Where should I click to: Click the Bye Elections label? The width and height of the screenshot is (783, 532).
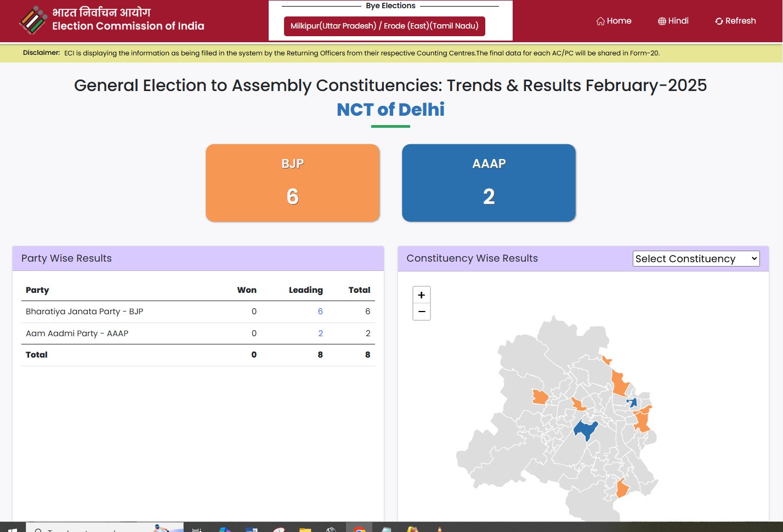[390, 5]
